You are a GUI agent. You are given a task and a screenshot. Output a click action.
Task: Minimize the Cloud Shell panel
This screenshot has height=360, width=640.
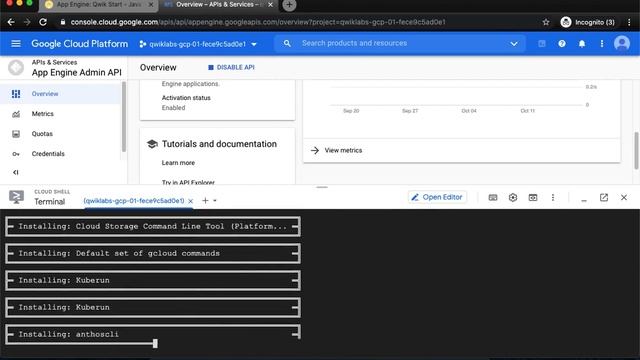point(584,200)
